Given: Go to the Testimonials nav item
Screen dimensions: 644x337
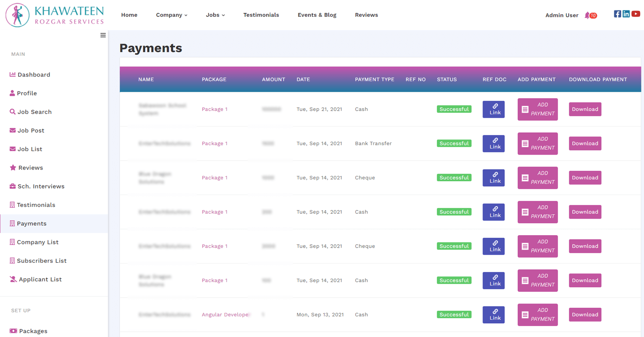Looking at the screenshot, I should (261, 15).
